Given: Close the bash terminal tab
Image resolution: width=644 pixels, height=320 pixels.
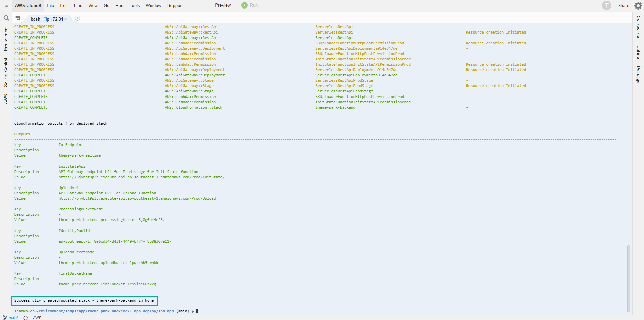Looking at the screenshot, I should click(66, 19).
